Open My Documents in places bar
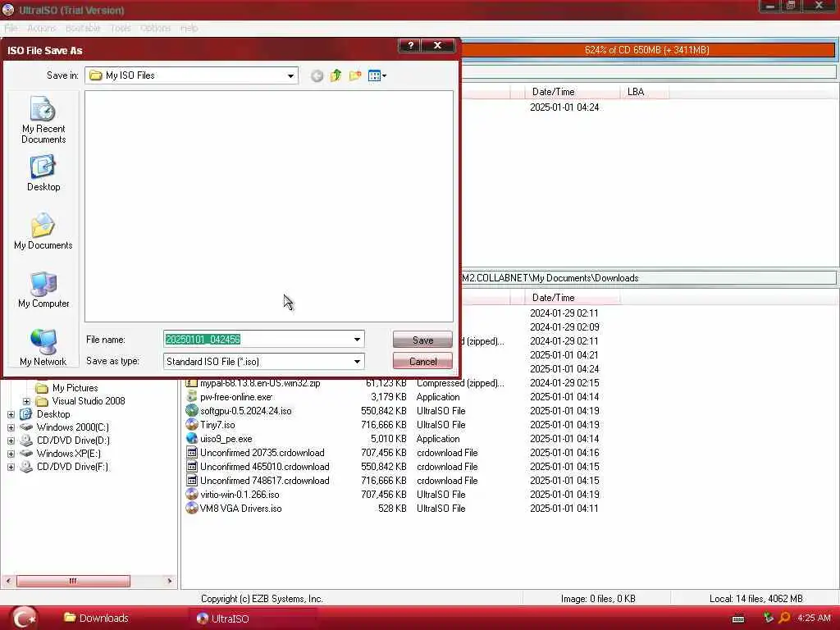 pyautogui.click(x=43, y=231)
